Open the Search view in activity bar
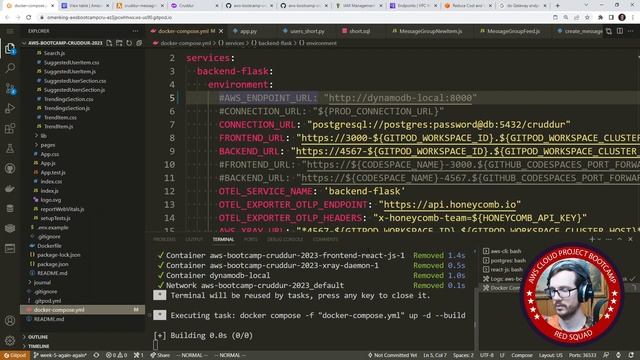The image size is (640, 360). pos(10,68)
